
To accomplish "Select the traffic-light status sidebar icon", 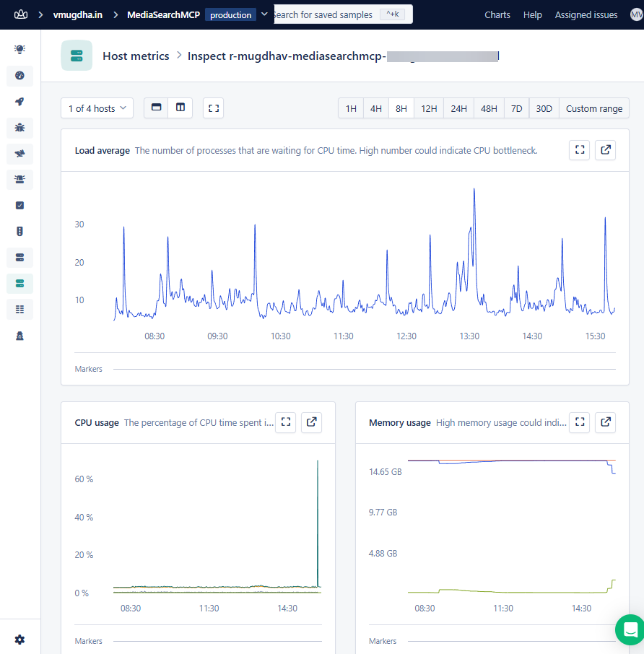I will [x=19, y=231].
